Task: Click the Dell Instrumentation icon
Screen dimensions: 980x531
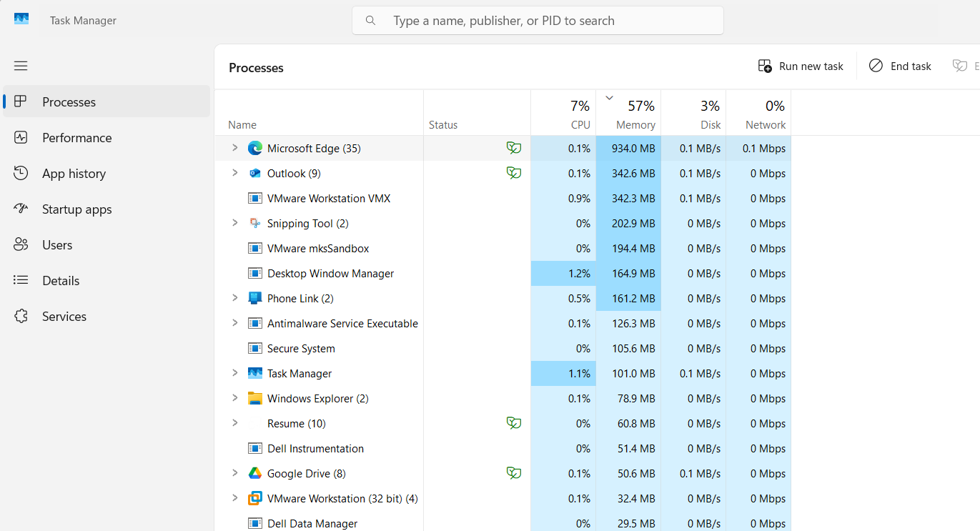Action: click(x=255, y=448)
